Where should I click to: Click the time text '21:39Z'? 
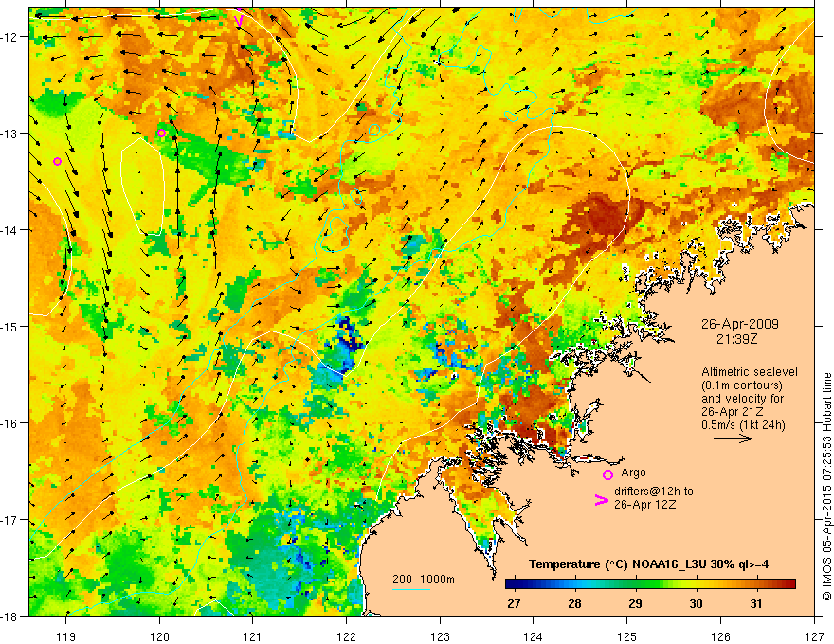click(737, 339)
